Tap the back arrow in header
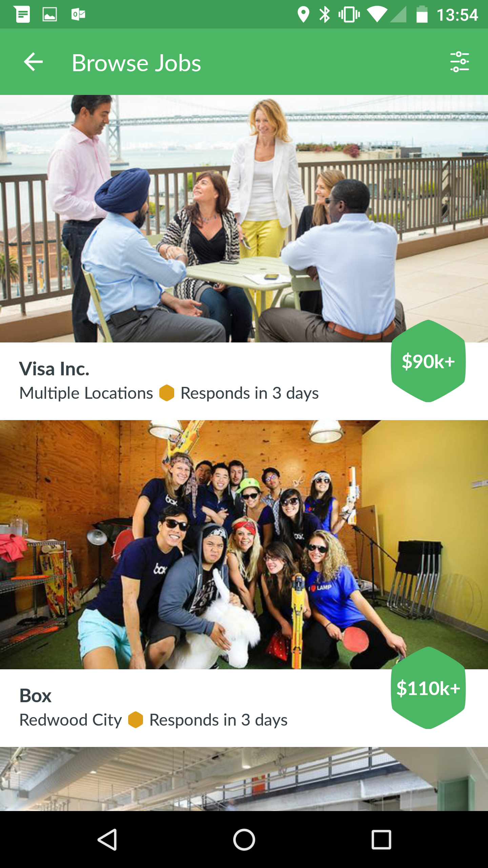The height and width of the screenshot is (868, 488). tap(33, 62)
